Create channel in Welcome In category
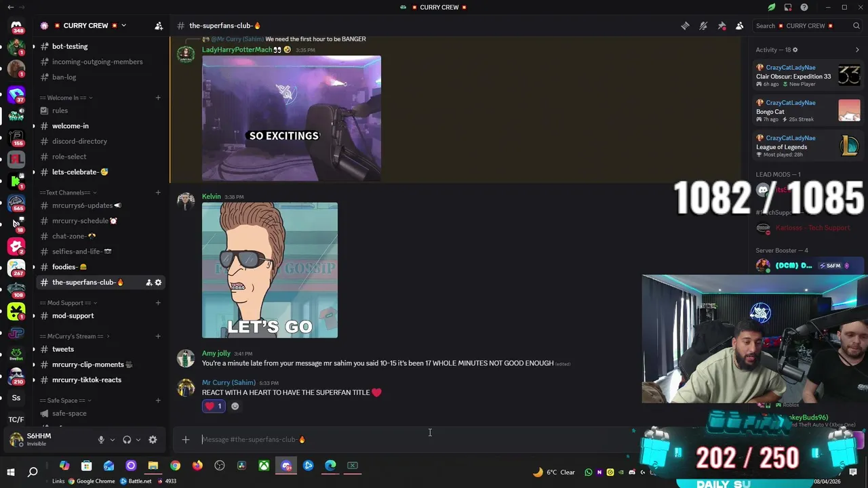The height and width of the screenshot is (488, 868). point(158,98)
